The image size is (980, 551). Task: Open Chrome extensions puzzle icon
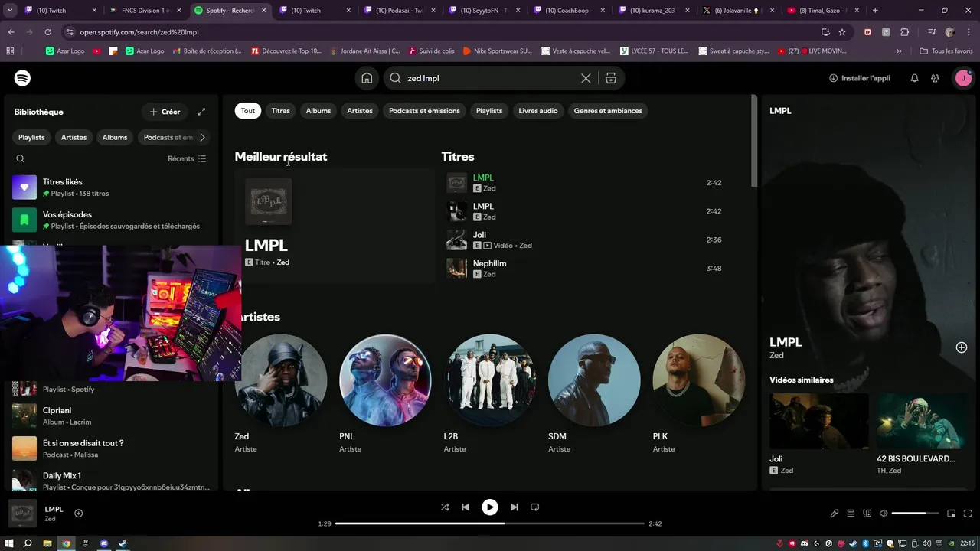tap(905, 32)
